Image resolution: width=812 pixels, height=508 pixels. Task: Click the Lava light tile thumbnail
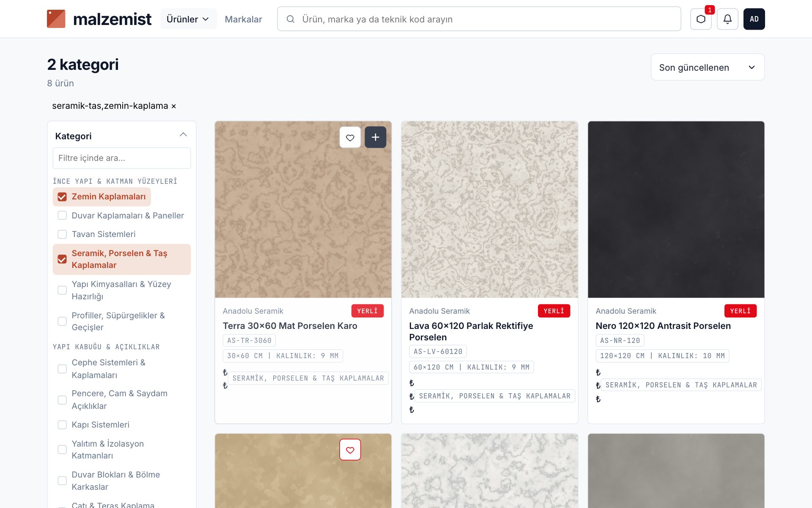(x=490, y=210)
